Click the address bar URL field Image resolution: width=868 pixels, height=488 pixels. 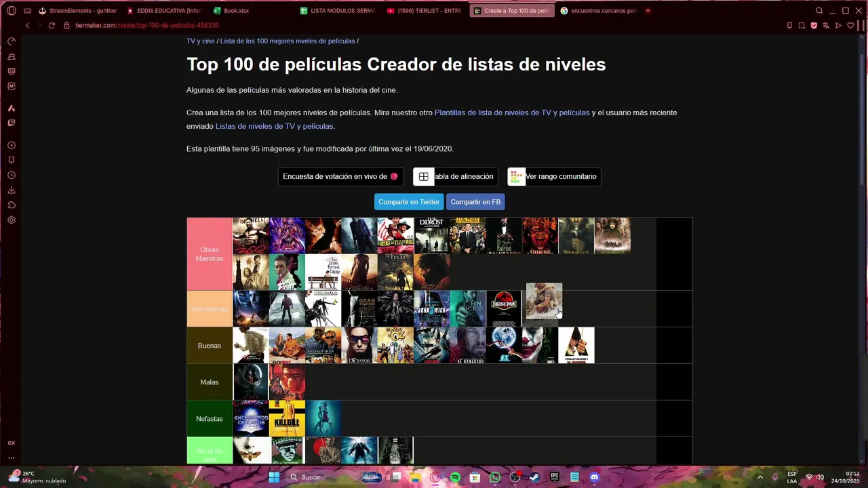[x=420, y=25]
